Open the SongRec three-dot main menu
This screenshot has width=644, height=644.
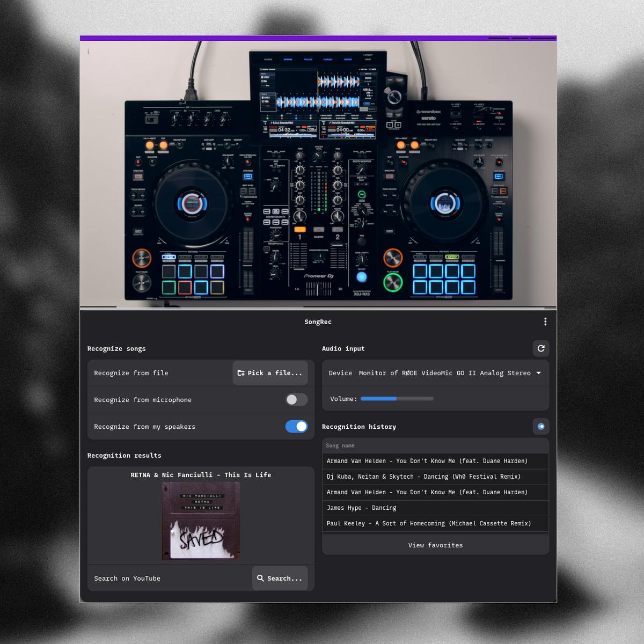tap(545, 321)
